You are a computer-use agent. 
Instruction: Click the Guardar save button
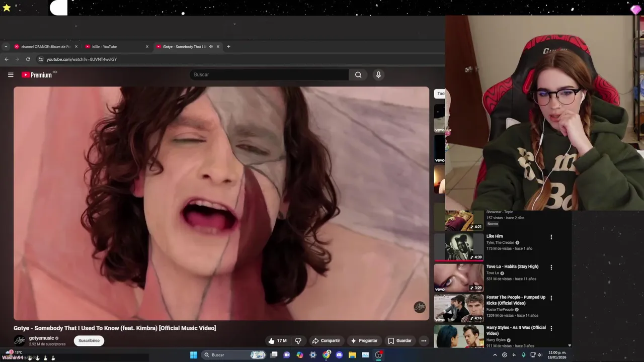point(399,340)
